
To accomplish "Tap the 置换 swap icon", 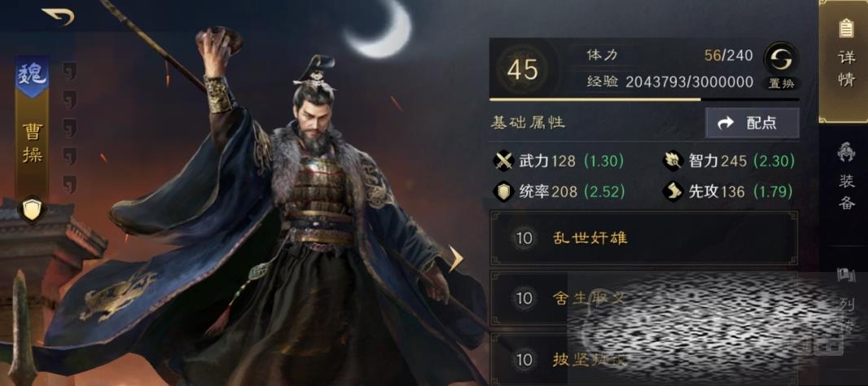I will (x=781, y=58).
